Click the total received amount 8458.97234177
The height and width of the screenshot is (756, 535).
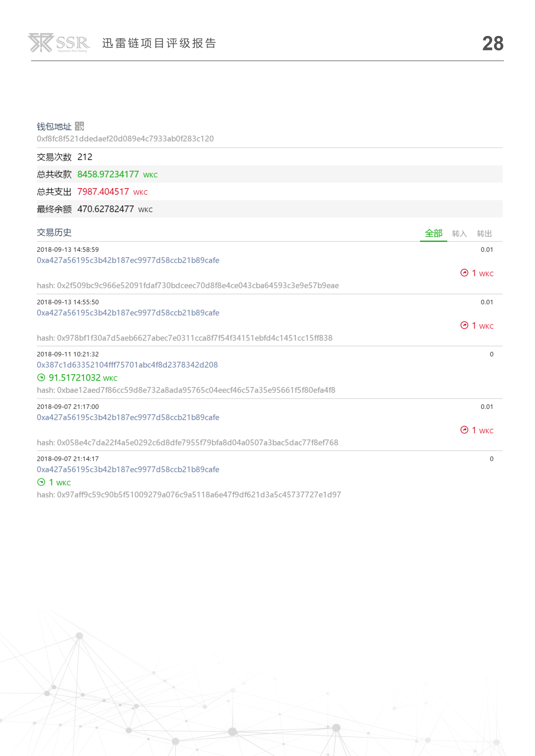point(108,174)
